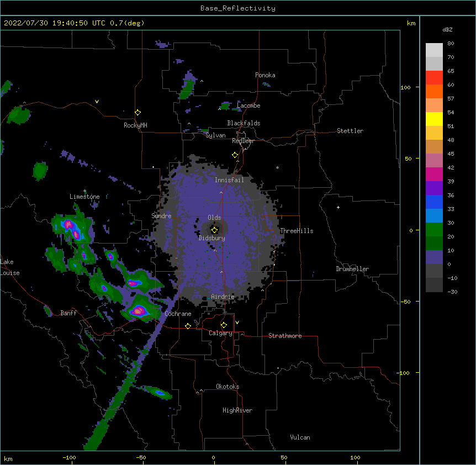Select the Innisfail label on the map
This screenshot has width=476, height=465.
tap(229, 180)
